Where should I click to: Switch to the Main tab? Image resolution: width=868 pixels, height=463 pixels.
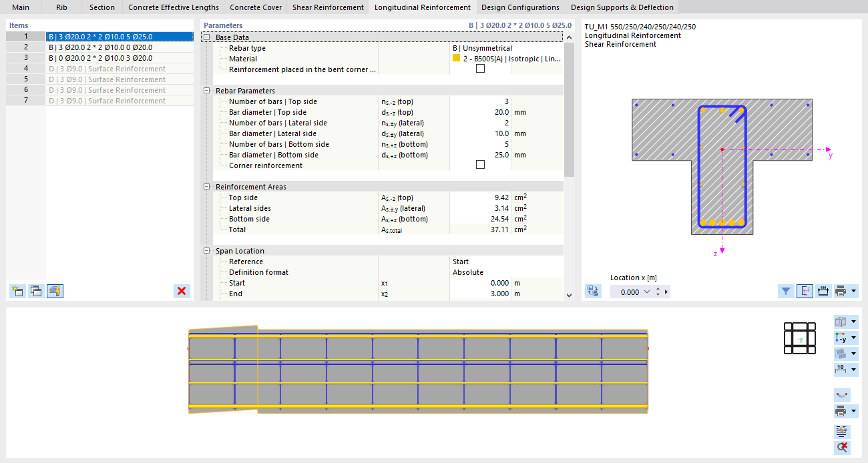21,7
